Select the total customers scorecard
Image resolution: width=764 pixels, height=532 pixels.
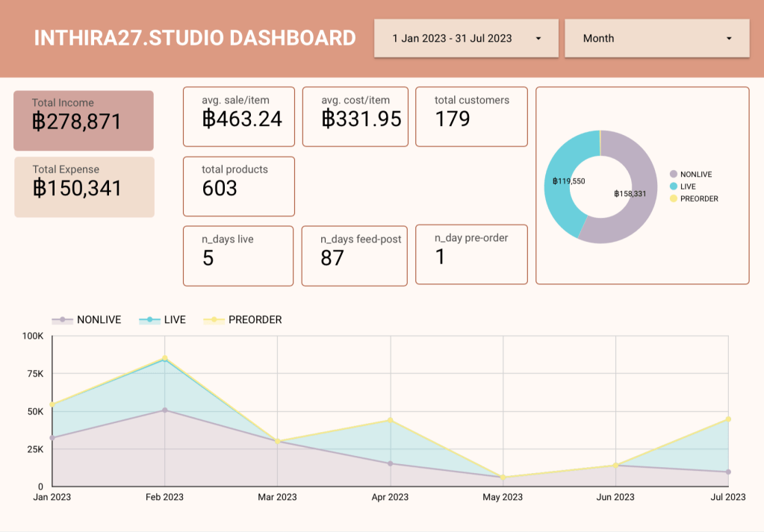[471, 116]
